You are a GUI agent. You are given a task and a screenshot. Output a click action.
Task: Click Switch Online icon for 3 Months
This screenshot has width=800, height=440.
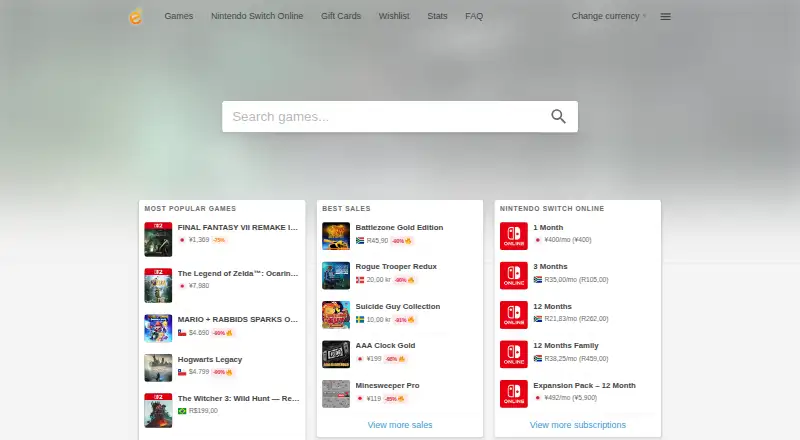[x=514, y=276]
